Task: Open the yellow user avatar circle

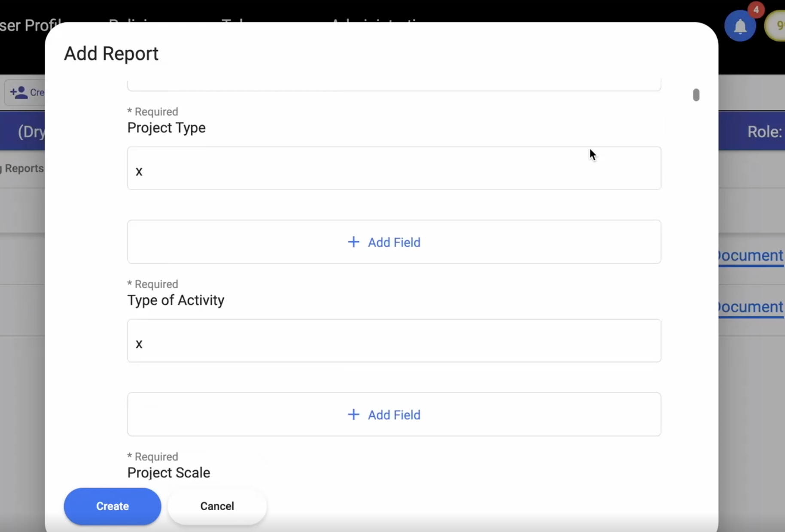Action: [x=776, y=26]
